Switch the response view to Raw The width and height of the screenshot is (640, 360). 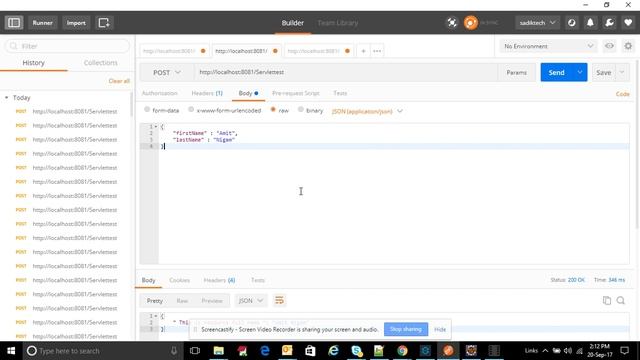click(182, 301)
